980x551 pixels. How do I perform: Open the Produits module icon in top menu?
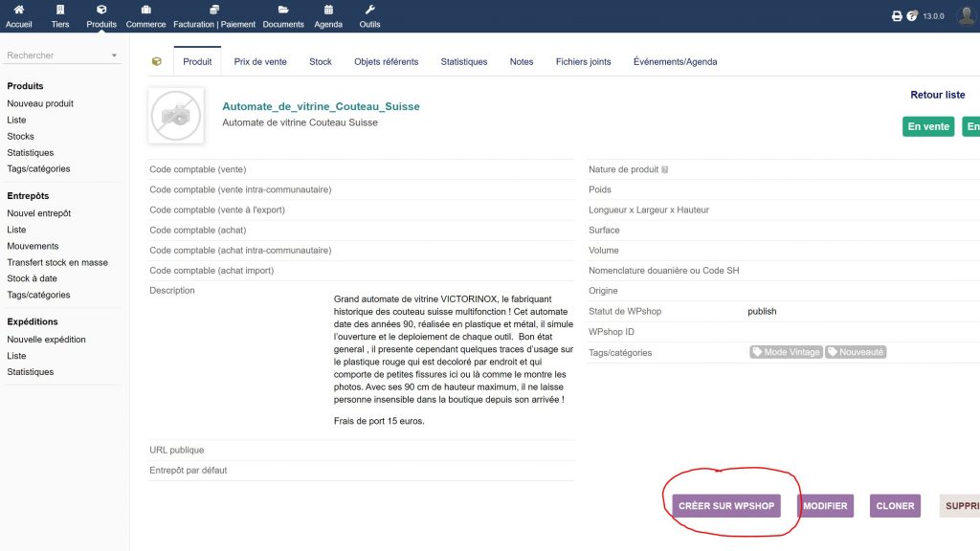pos(101,10)
